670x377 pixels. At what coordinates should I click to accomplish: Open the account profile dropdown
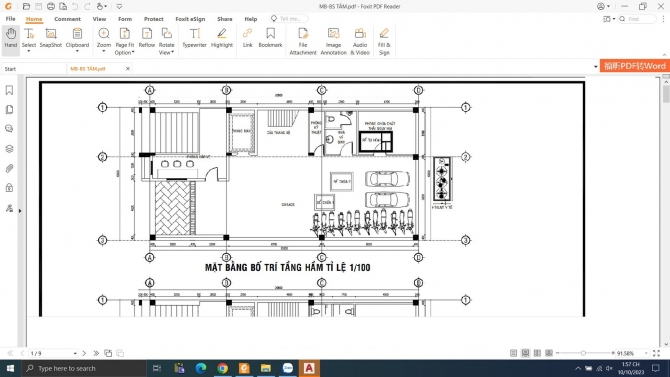(x=603, y=6)
